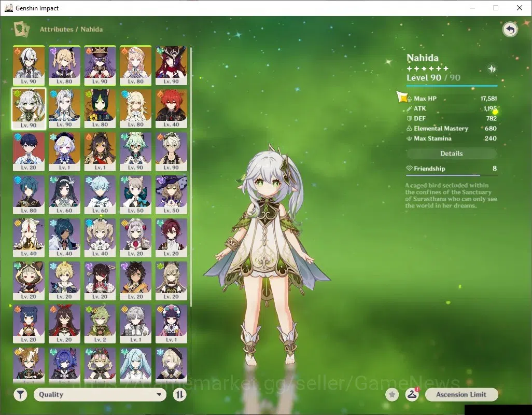Select Xiangling's Lv. 20 portrait
Image resolution: width=532 pixels, height=415 pixels.
[29, 324]
